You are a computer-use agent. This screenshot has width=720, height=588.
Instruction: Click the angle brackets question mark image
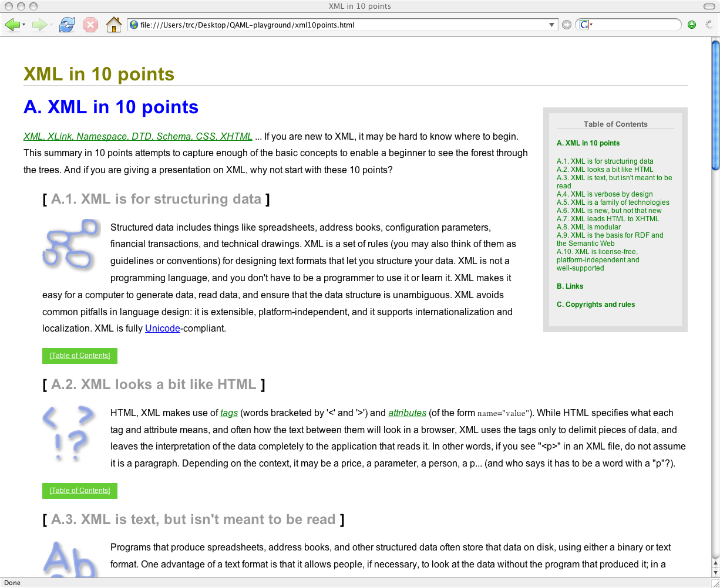69,434
